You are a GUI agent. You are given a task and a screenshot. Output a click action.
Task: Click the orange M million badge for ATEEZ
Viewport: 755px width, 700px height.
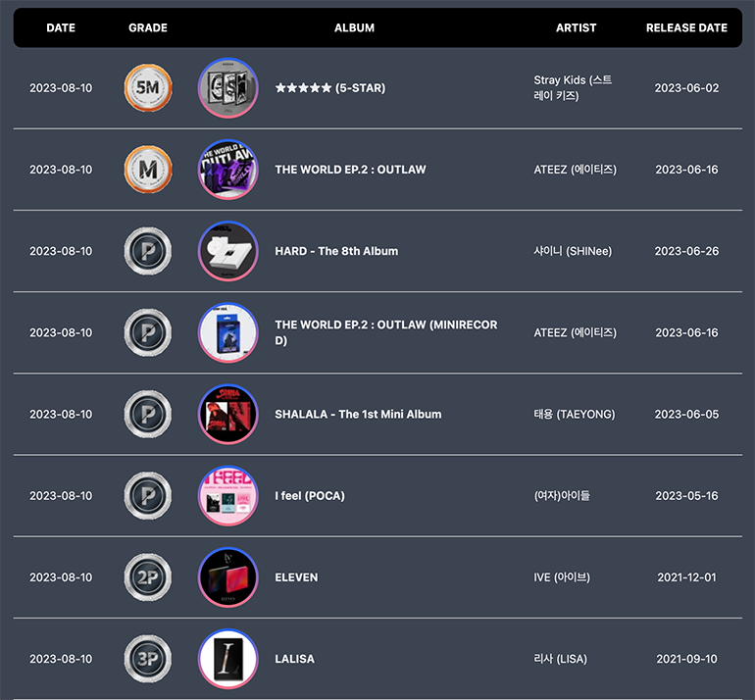coord(148,170)
